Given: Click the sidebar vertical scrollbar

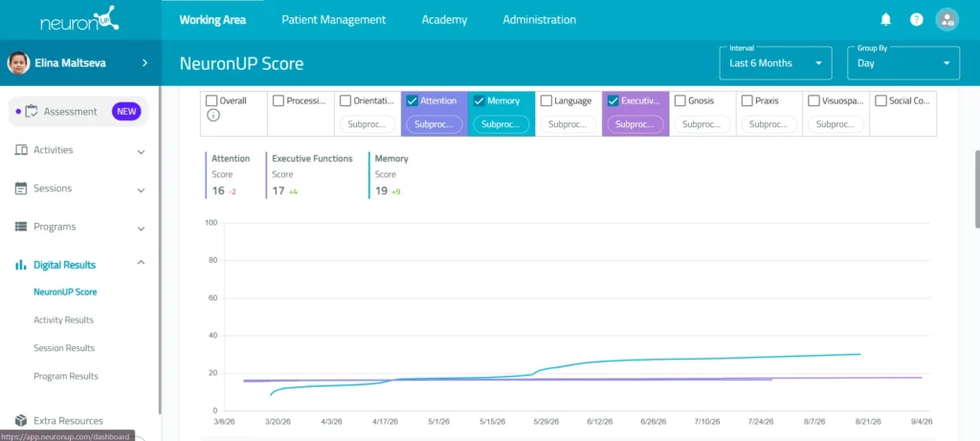Looking at the screenshot, I should (x=160, y=250).
